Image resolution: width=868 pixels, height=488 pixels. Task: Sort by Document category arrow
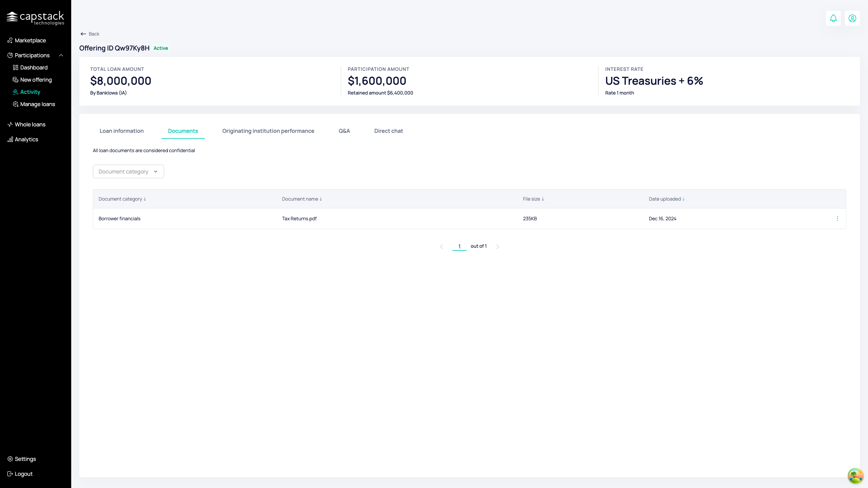coord(145,199)
